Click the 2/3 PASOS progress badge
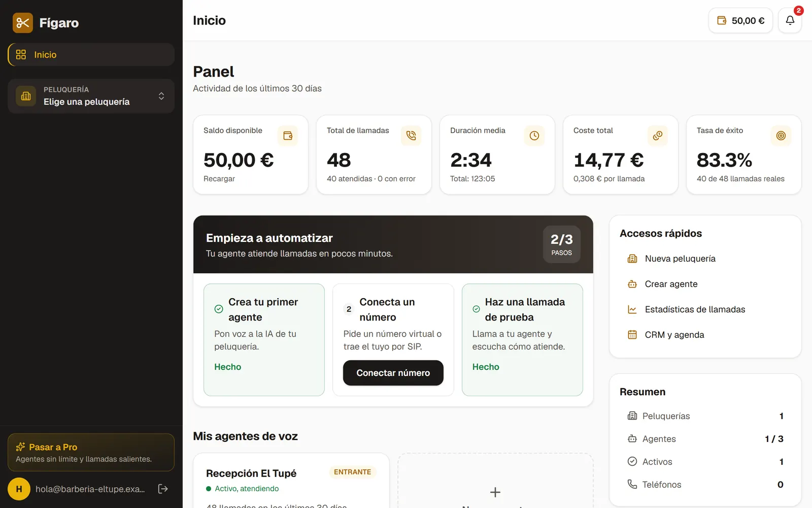 pos(562,244)
